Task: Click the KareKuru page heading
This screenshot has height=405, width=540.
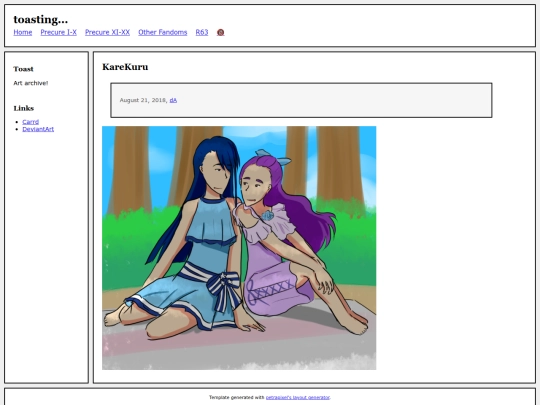Action: pos(125,67)
